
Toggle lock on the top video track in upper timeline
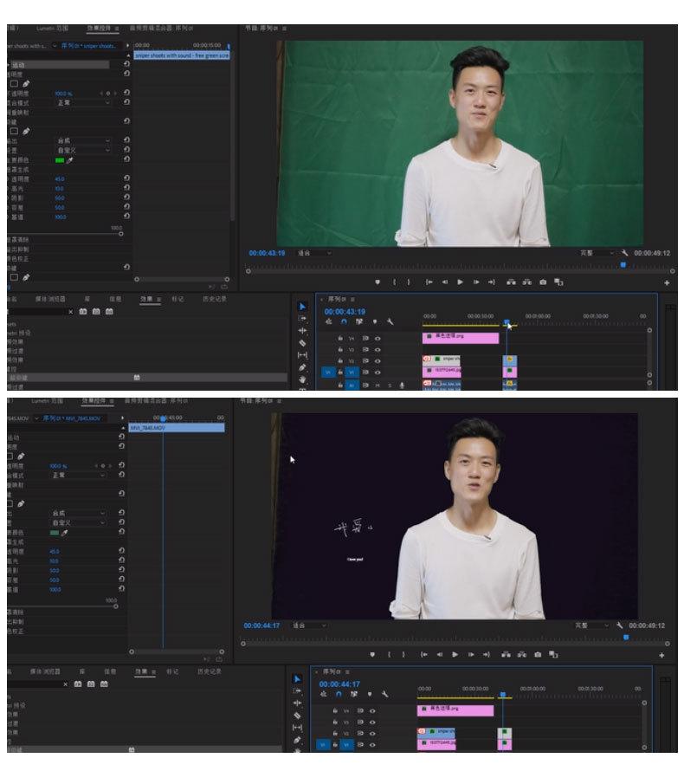[x=340, y=339]
